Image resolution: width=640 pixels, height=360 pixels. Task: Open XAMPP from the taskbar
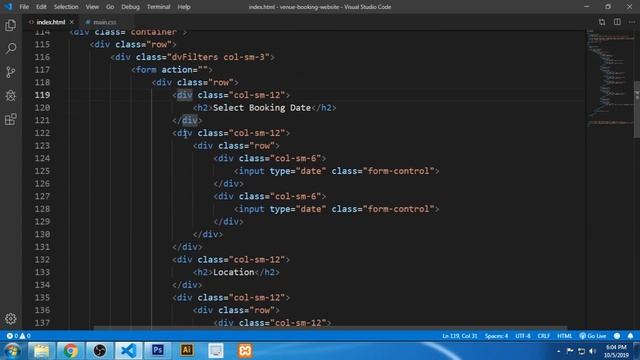[245, 351]
